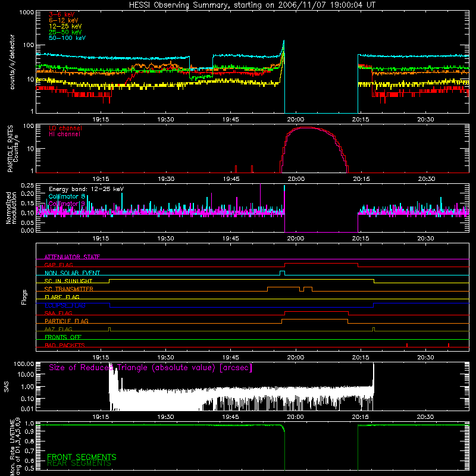Viewport: 476px width, 476px height.
Task: Click the green 25-50 keV legend label
Action: 65,32
